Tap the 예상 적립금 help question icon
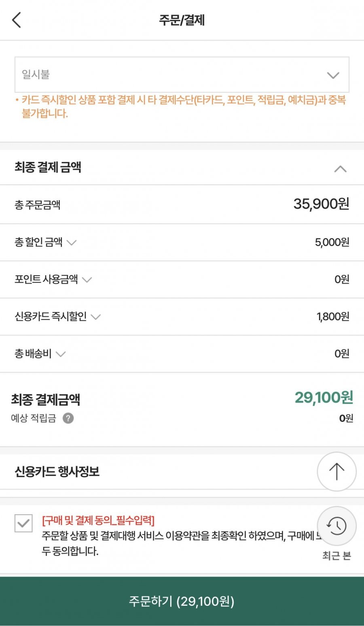Image resolution: width=364 pixels, height=626 pixels. [68, 418]
